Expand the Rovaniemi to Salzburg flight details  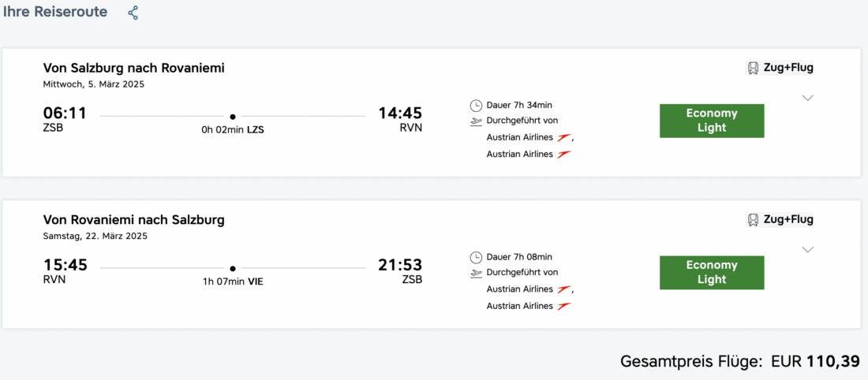tap(807, 250)
